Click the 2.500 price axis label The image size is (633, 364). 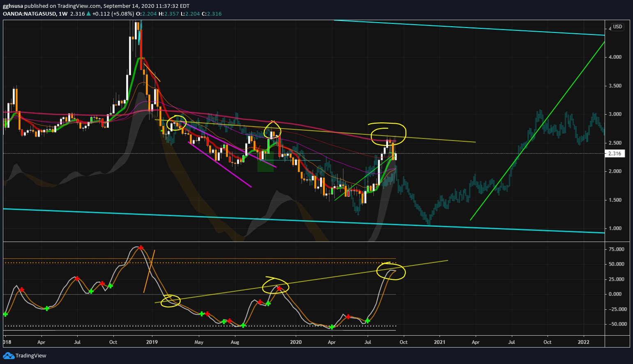click(615, 143)
